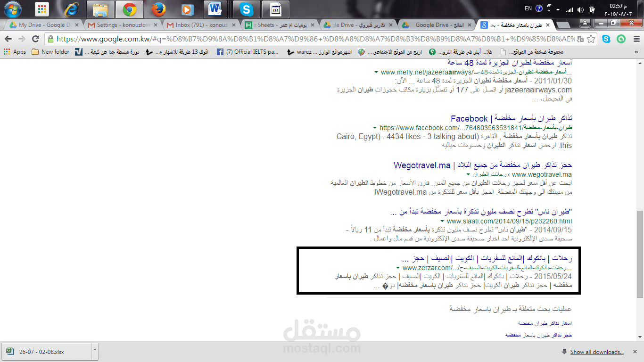Bookmark this page with the star icon
644x362 pixels.
591,39
